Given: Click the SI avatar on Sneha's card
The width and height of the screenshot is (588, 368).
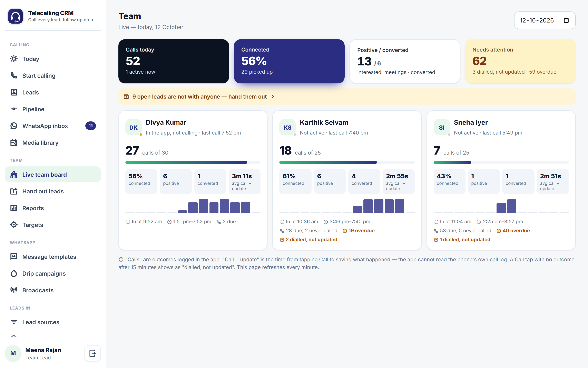Looking at the screenshot, I should 441,127.
